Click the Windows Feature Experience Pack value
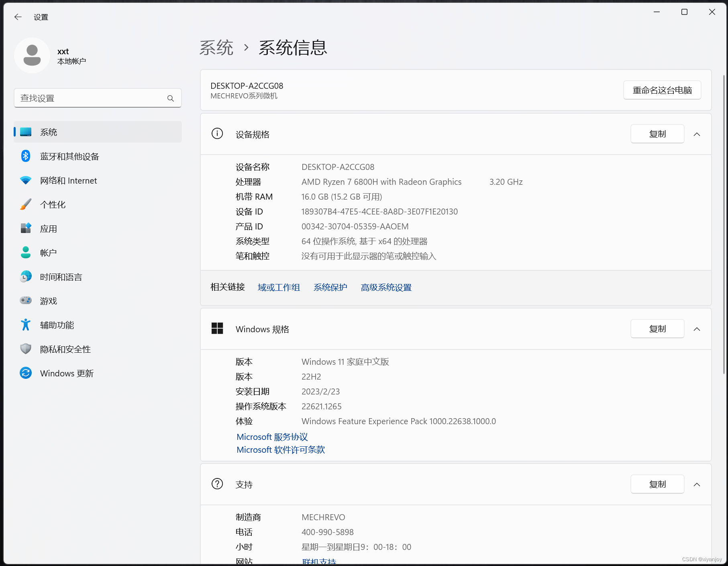Screen dimensions: 728x566 399,421
